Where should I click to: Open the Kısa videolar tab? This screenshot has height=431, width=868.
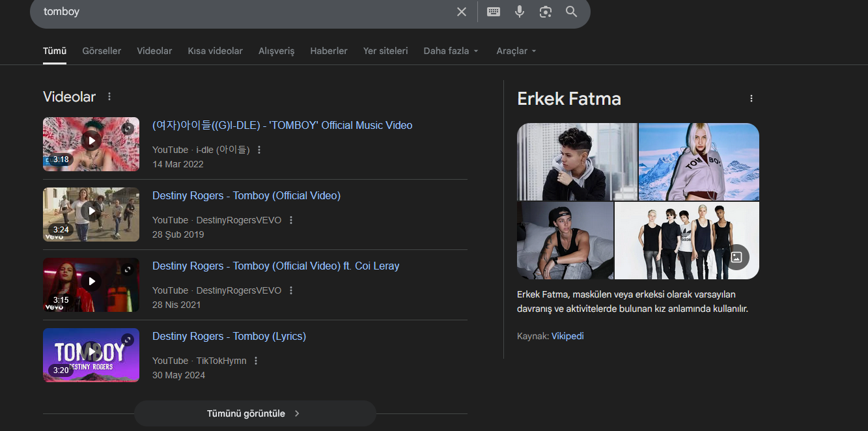pyautogui.click(x=215, y=51)
